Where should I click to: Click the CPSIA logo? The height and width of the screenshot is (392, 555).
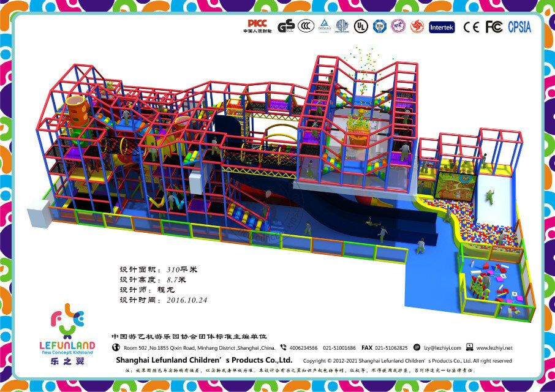[519, 27]
